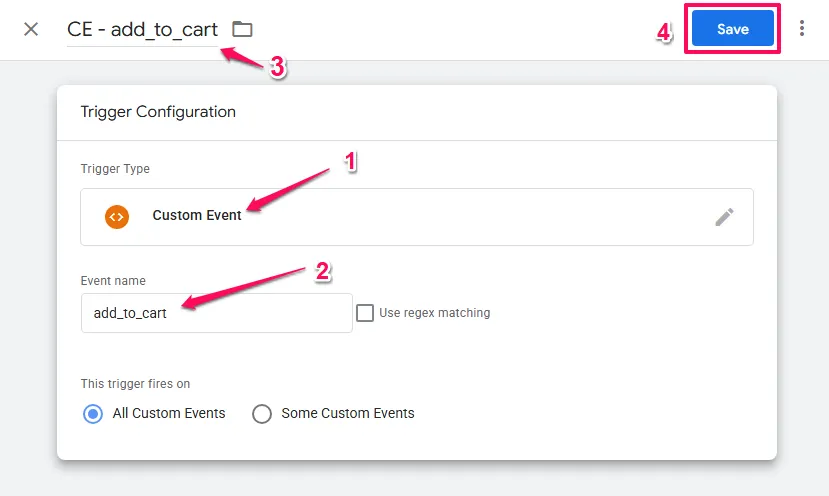Click the 'Trigger Configuration' card heading
This screenshot has height=496, width=829.
158,112
